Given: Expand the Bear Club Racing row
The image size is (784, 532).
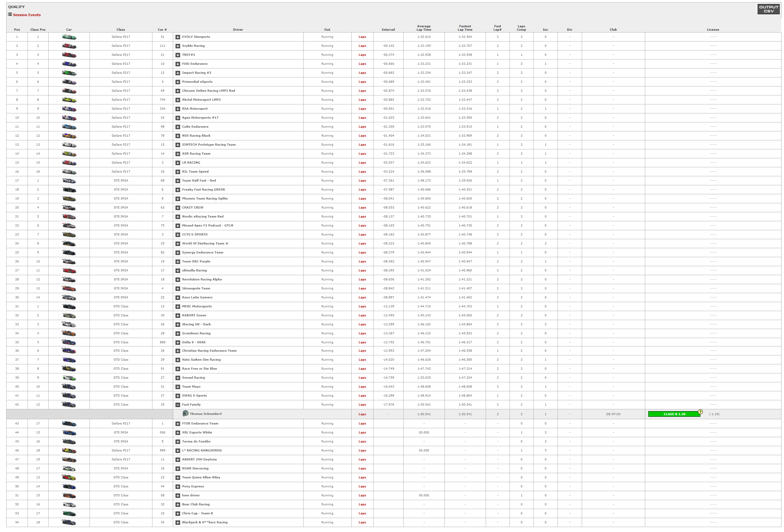Looking at the screenshot, I should click(178, 505).
